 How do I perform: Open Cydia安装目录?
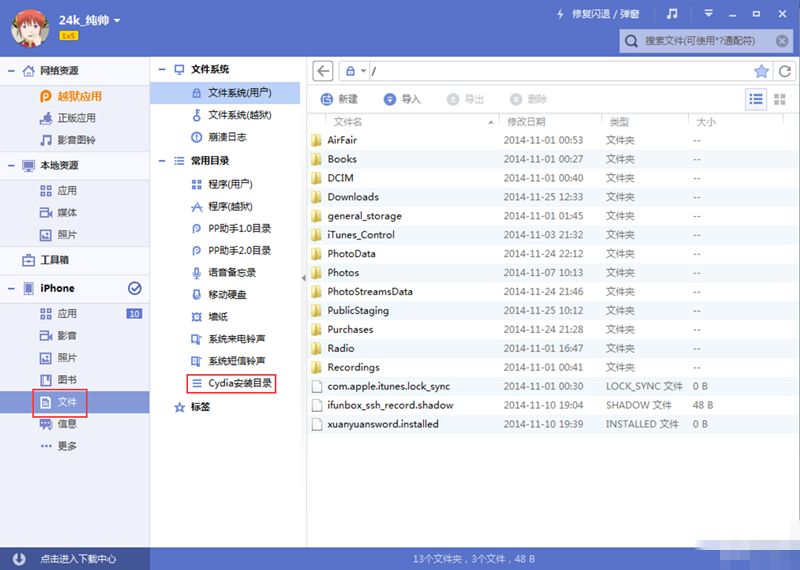[232, 383]
